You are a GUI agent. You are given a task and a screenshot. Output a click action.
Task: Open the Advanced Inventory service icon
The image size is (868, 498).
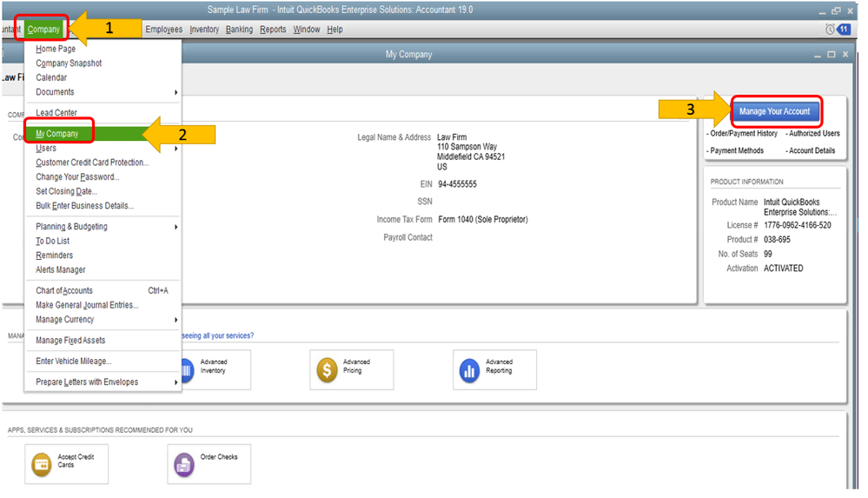(x=187, y=370)
